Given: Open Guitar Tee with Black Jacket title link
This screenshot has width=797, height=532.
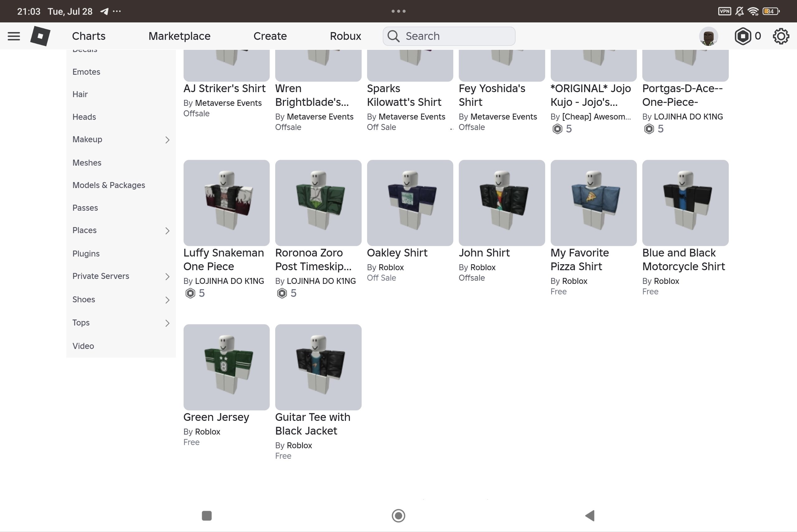Looking at the screenshot, I should click(x=313, y=424).
